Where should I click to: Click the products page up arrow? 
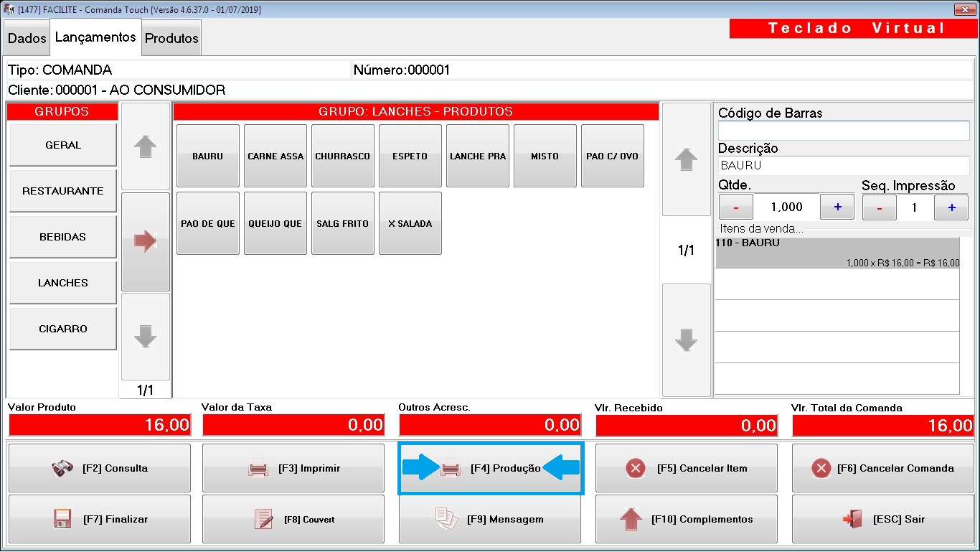(687, 159)
